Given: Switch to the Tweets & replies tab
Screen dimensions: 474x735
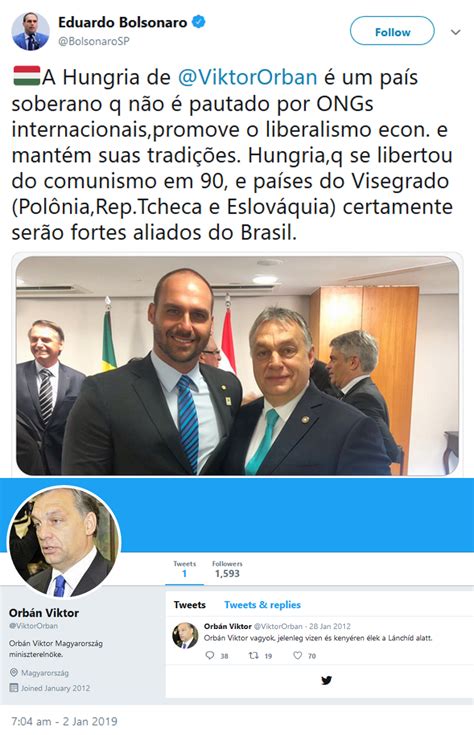Looking at the screenshot, I should [262, 605].
